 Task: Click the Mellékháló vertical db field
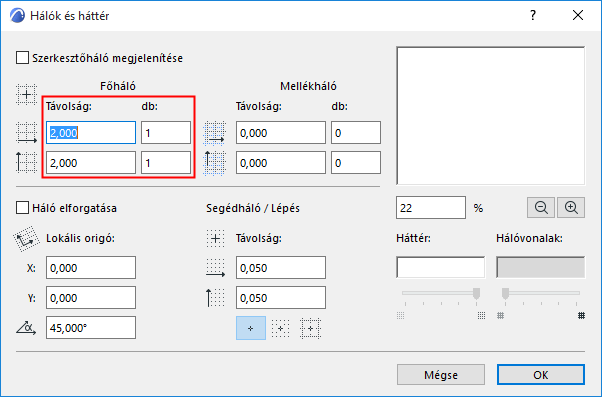pyautogui.click(x=356, y=163)
